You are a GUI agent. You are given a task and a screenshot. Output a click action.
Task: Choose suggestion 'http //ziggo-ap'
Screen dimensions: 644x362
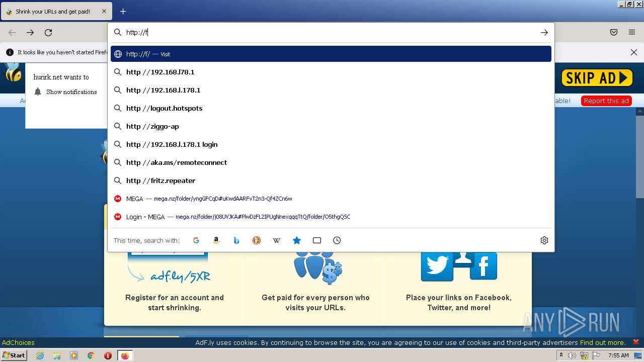click(331, 126)
